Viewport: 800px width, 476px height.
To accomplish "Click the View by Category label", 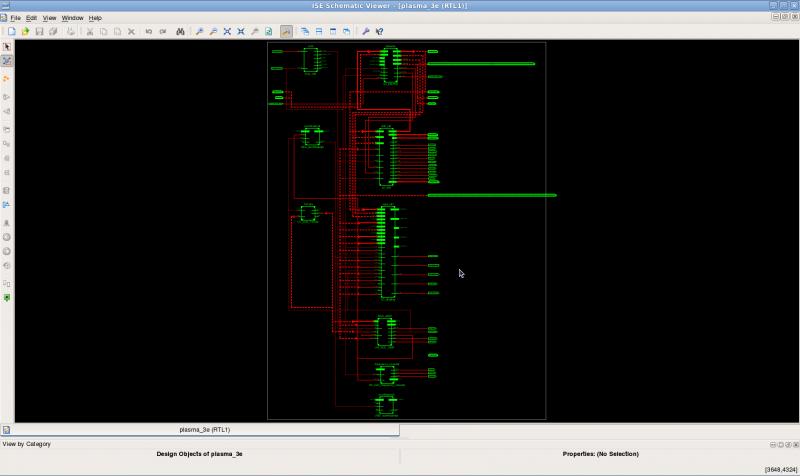I will point(26,443).
